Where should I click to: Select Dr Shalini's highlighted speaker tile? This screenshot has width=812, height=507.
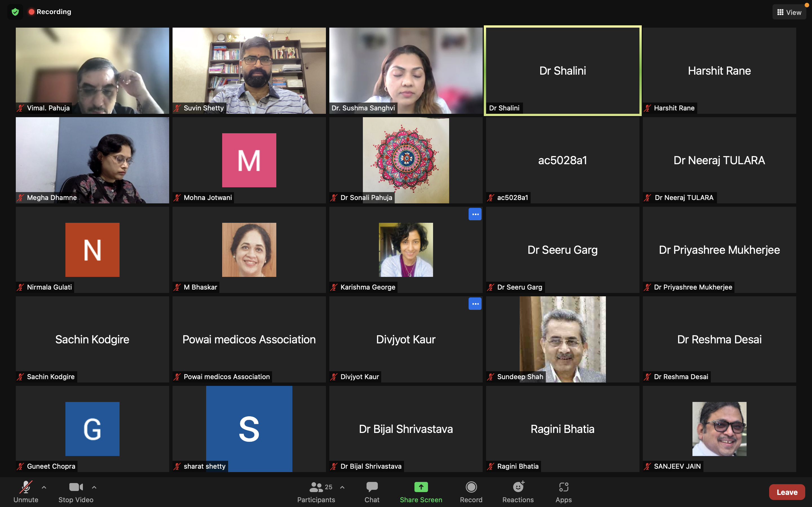(562, 71)
